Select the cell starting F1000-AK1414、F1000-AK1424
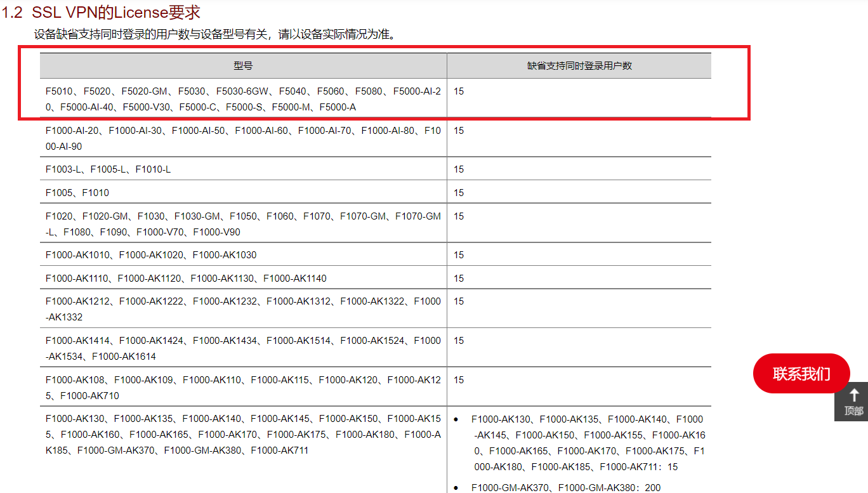 (x=243, y=348)
